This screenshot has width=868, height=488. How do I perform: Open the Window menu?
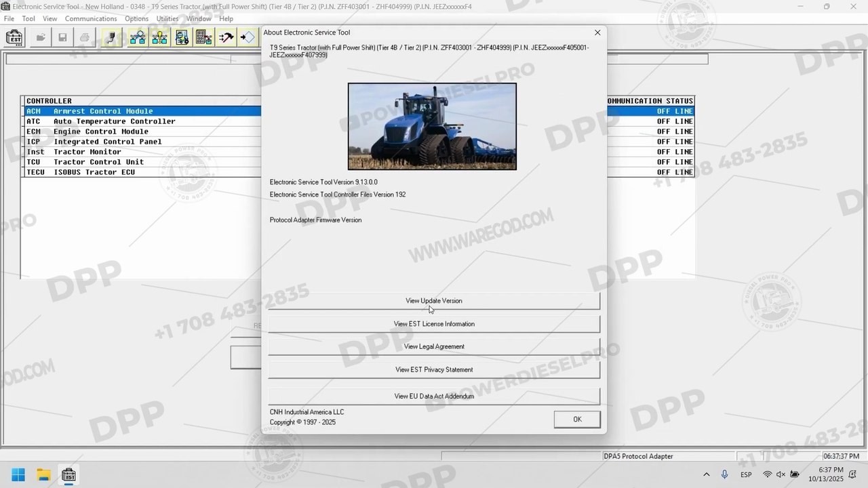coord(199,19)
